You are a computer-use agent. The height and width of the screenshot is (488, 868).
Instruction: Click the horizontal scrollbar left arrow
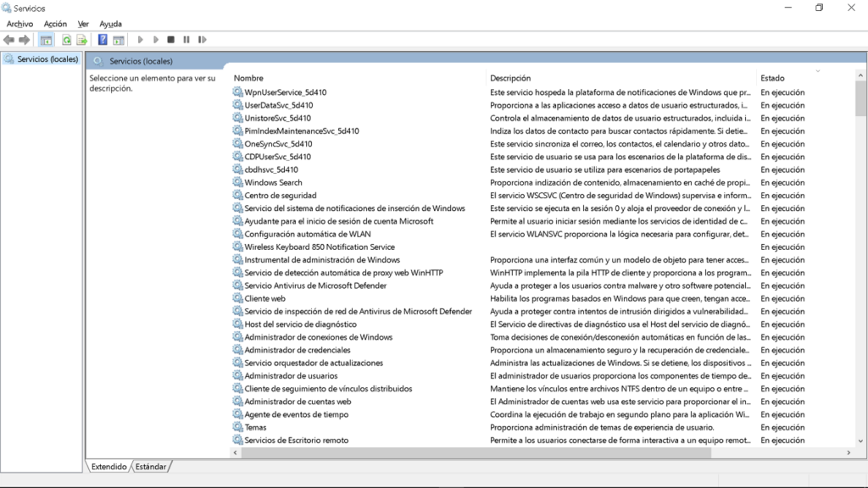click(236, 452)
